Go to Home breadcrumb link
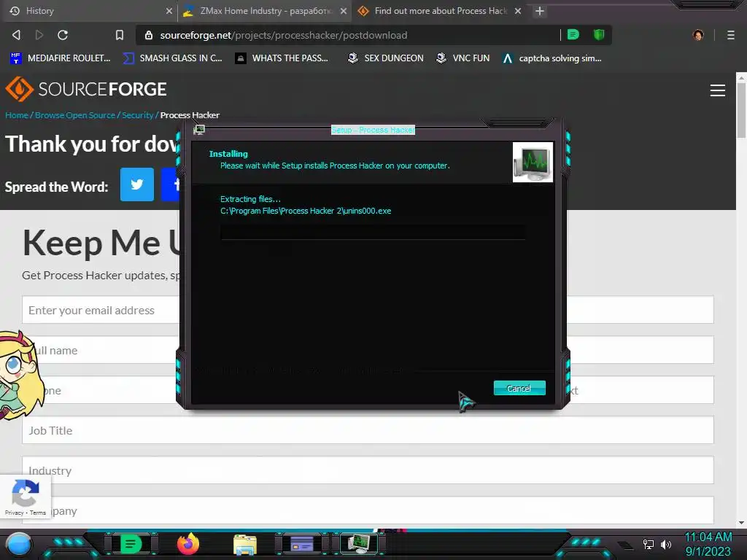The height and width of the screenshot is (560, 747). 17,115
